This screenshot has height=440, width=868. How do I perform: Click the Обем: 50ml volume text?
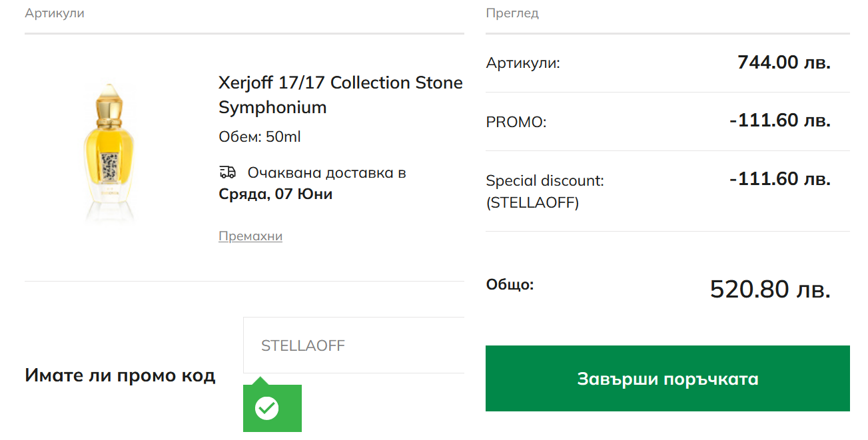[x=260, y=137]
